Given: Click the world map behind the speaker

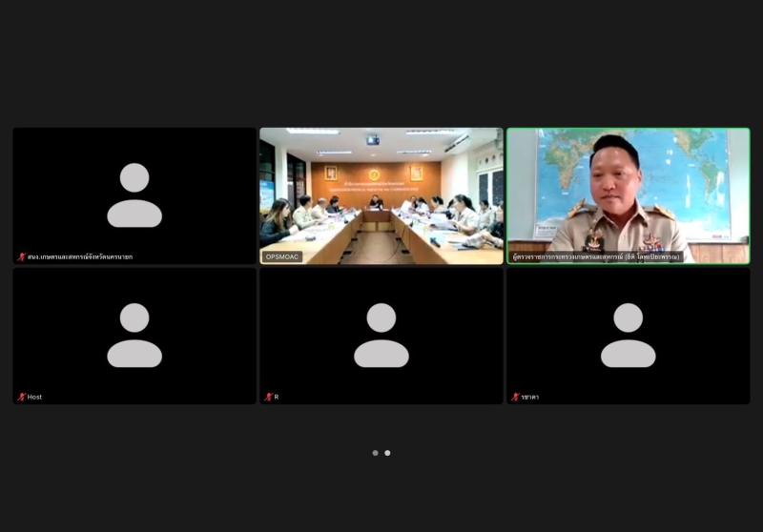Looking at the screenshot, I should (x=691, y=180).
